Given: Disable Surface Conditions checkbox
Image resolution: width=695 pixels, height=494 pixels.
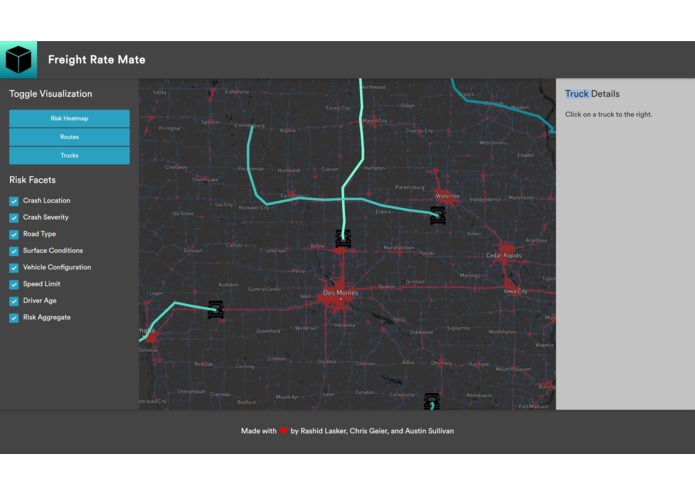Looking at the screenshot, I should [x=14, y=251].
